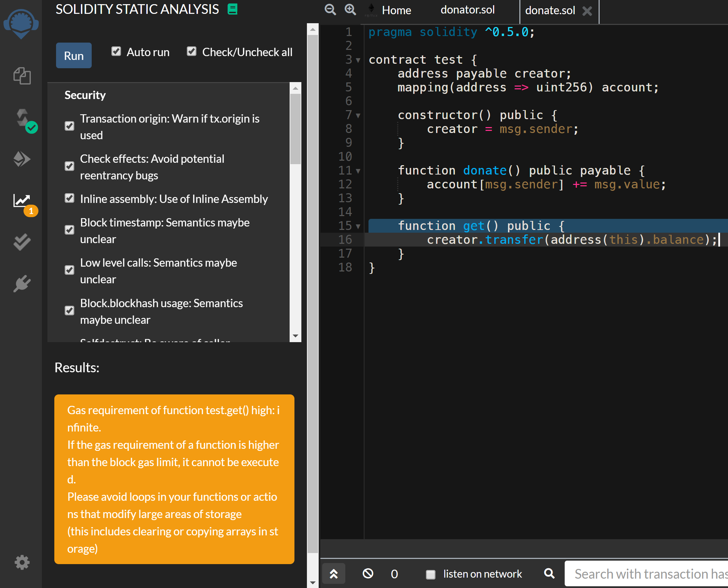Enable listen on network checkbox
Image resolution: width=728 pixels, height=588 pixels.
(430, 574)
